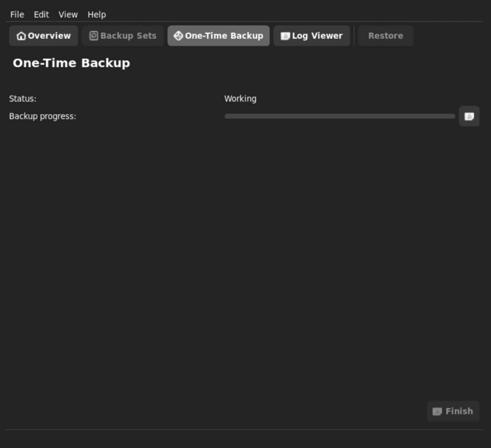Switch to the Log Viewer tab
Viewport: 491px width, 448px height.
[311, 35]
